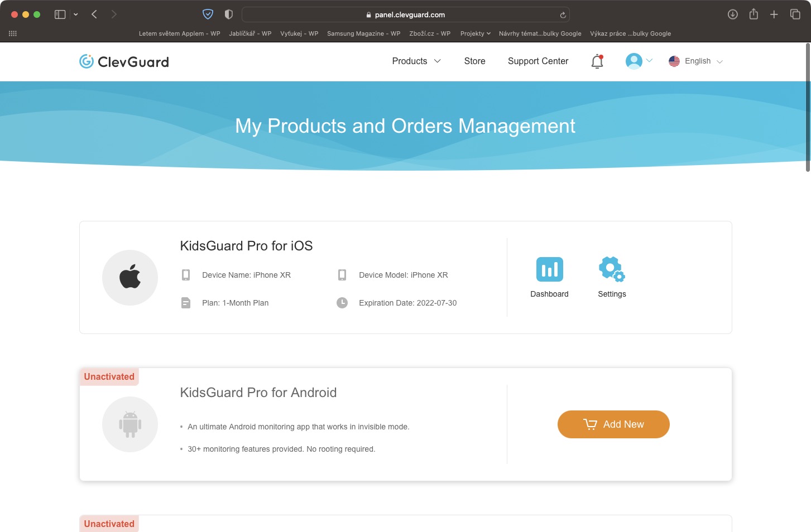Viewport: 811px width, 532px height.
Task: Go back to the previous page
Action: pos(94,14)
